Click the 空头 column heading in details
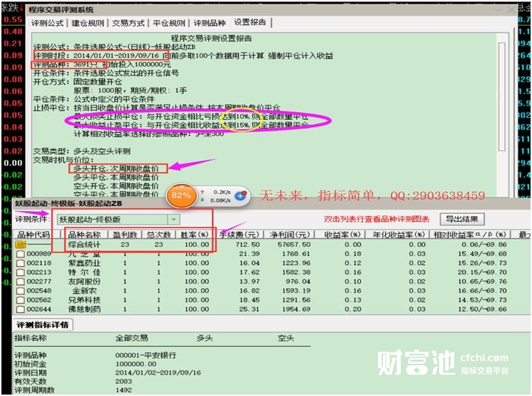This screenshot has height=396, width=532. (286, 338)
